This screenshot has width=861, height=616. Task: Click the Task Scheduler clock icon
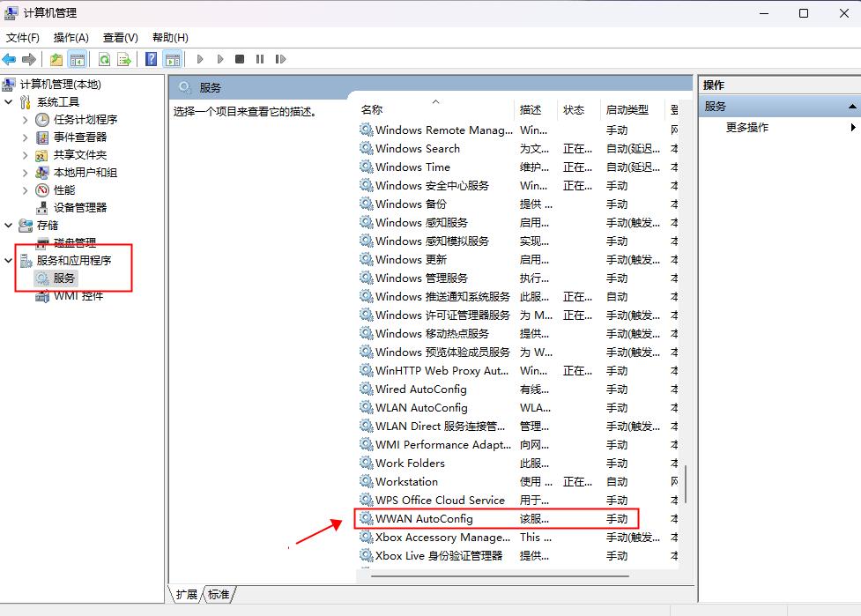42,120
